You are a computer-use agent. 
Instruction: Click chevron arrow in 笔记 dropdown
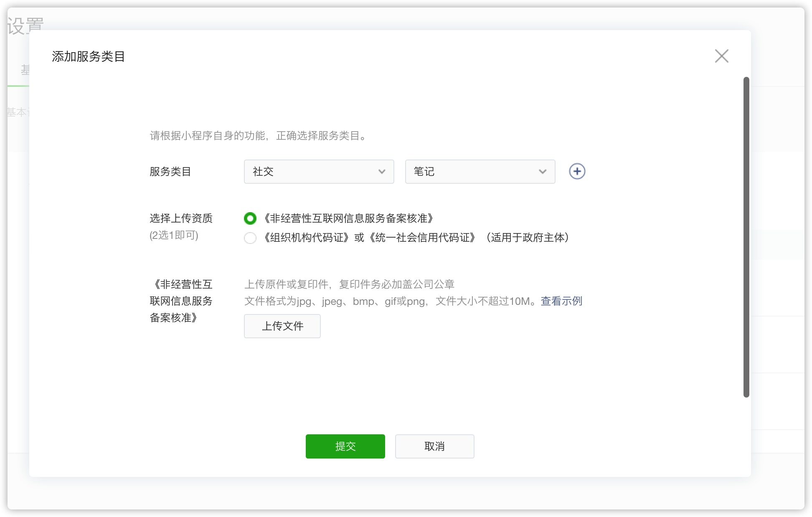click(x=542, y=172)
